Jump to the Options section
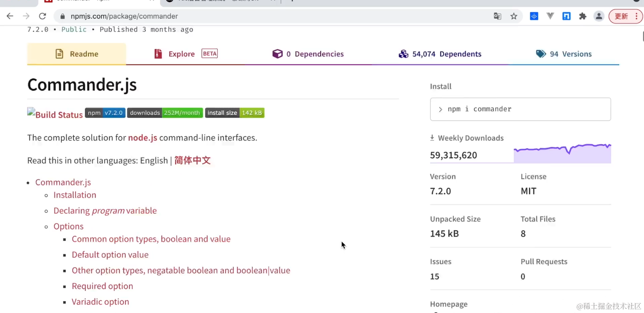Image resolution: width=644 pixels, height=313 pixels. 69,227
